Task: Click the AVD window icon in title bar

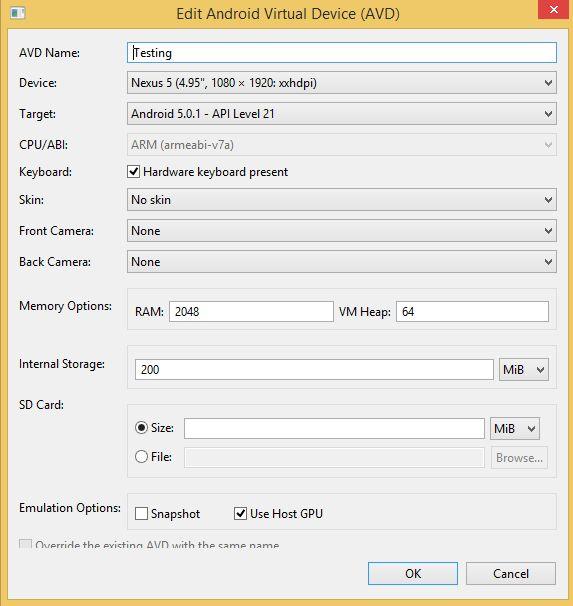Action: pos(18,13)
